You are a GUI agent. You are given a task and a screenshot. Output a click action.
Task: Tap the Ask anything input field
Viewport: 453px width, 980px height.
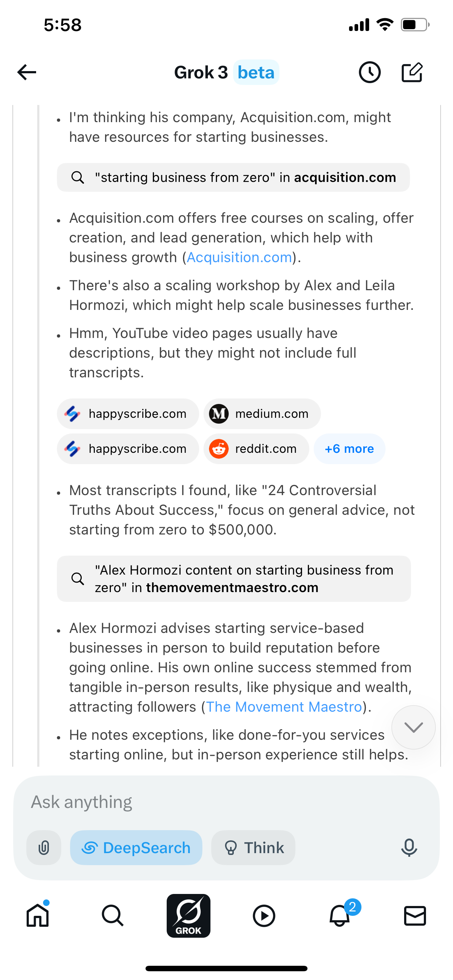click(226, 802)
